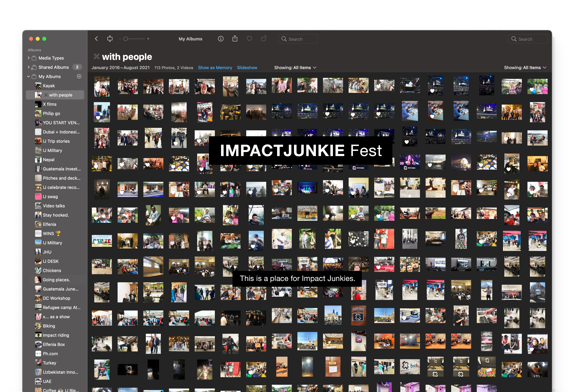Mark selection as favorite using the heart icon
The width and height of the screenshot is (578, 392).
250,39
